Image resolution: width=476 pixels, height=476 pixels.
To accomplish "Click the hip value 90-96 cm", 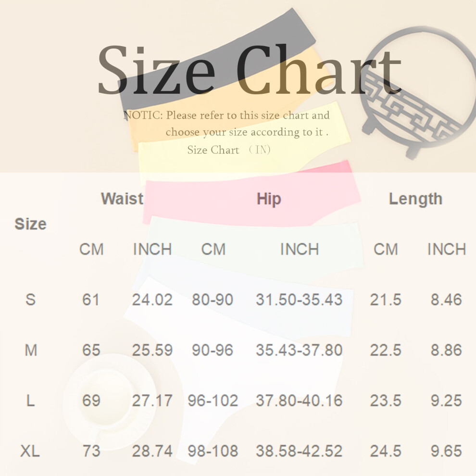I will (x=213, y=350).
